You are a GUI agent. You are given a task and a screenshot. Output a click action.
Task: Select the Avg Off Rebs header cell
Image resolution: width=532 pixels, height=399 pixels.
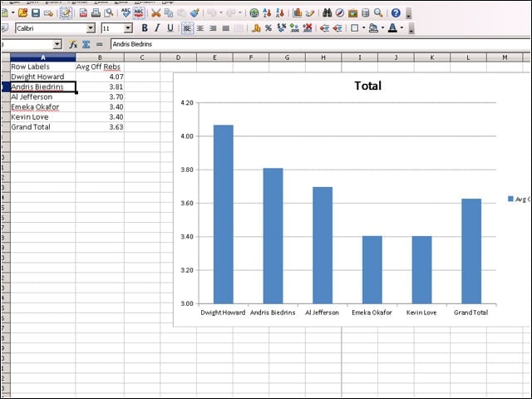[100, 66]
